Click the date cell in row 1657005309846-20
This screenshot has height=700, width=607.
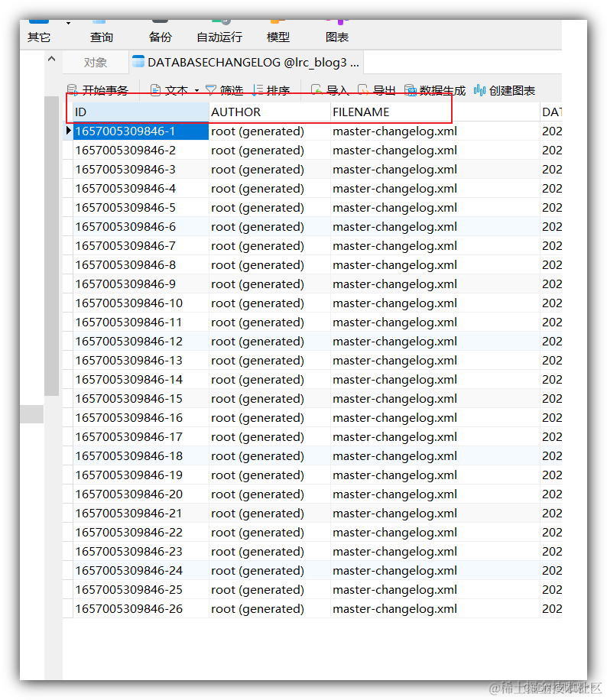(551, 494)
